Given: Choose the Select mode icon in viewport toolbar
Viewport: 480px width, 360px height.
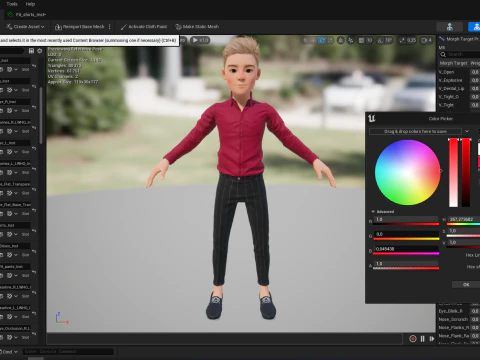Looking at the screenshot, I should pos(305,40).
